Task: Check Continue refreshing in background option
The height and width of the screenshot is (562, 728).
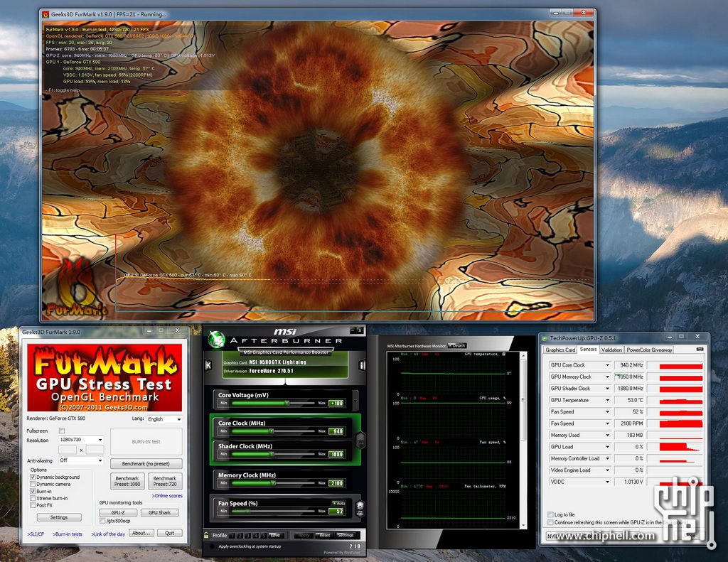Action: (550, 522)
